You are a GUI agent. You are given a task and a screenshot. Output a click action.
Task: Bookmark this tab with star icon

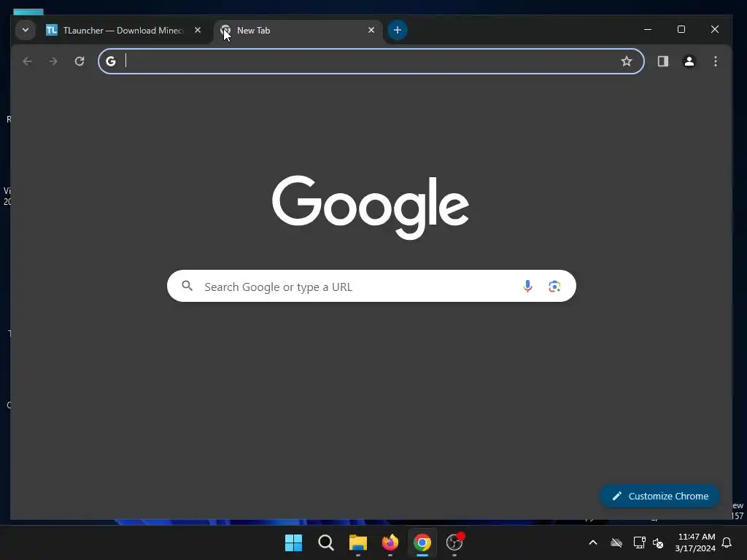(627, 61)
